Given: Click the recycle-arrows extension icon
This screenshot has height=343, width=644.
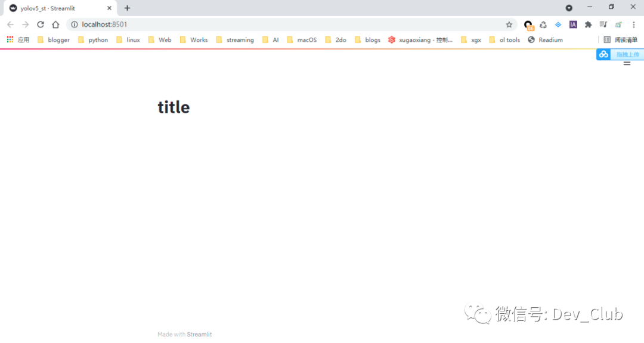Looking at the screenshot, I should 543,24.
